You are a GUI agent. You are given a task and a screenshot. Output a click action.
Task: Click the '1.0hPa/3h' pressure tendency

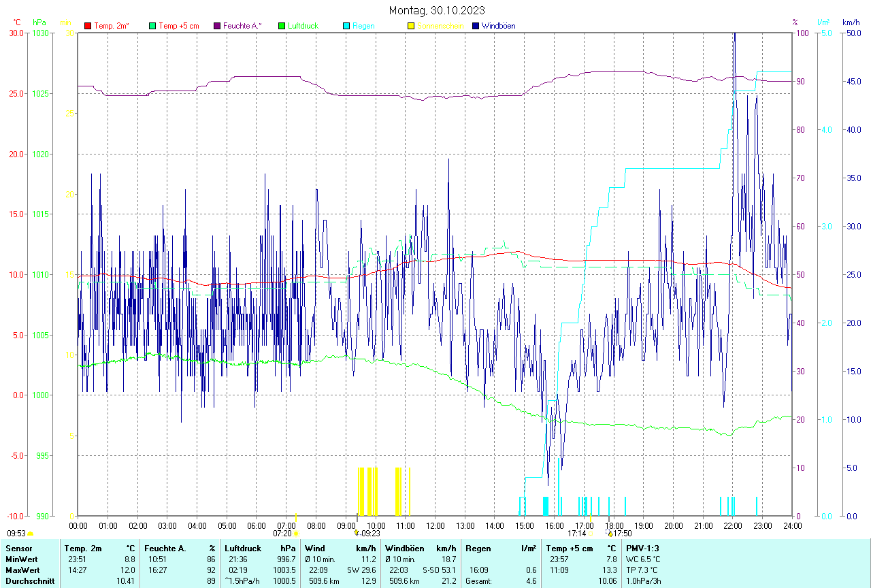[644, 581]
